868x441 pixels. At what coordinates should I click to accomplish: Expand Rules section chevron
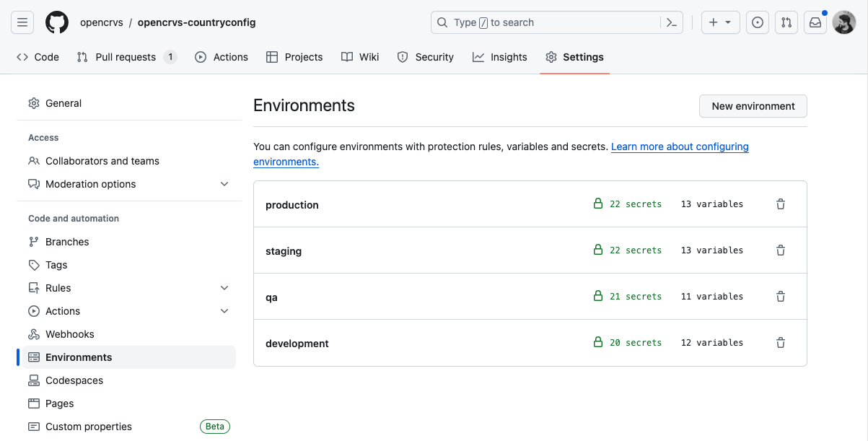224,288
